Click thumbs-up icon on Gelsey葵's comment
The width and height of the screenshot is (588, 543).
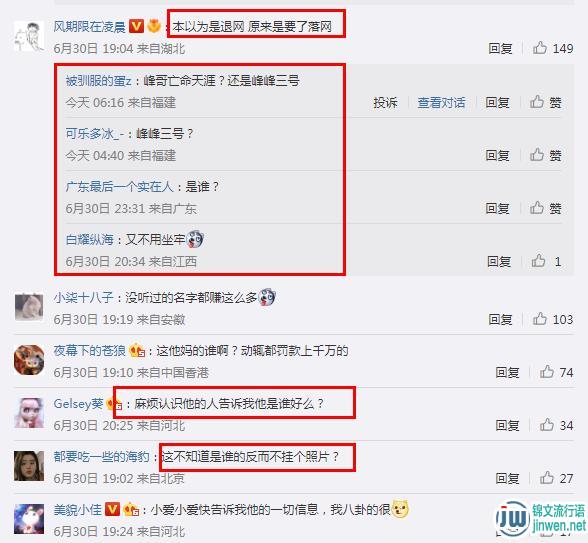click(546, 425)
